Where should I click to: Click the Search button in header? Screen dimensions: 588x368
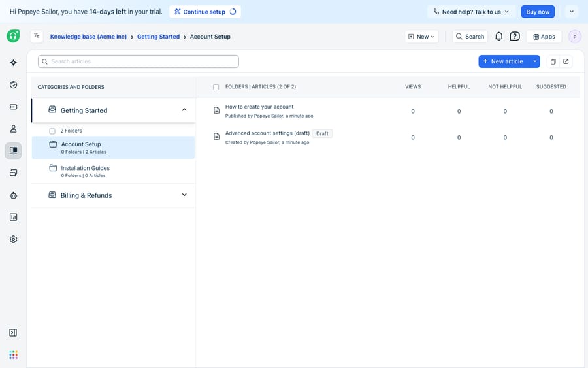pyautogui.click(x=470, y=37)
